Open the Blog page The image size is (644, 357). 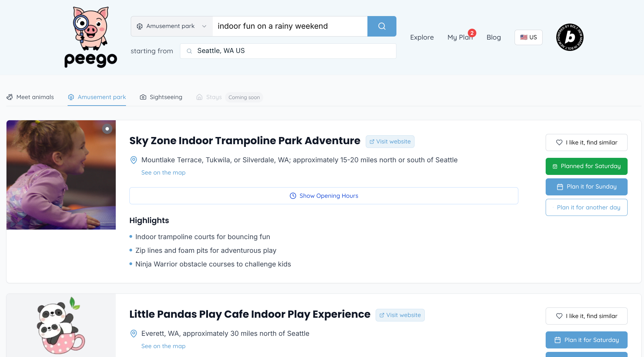pos(493,37)
